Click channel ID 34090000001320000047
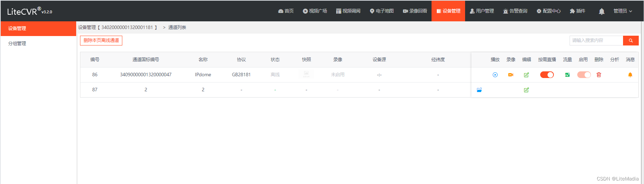 tap(146, 75)
